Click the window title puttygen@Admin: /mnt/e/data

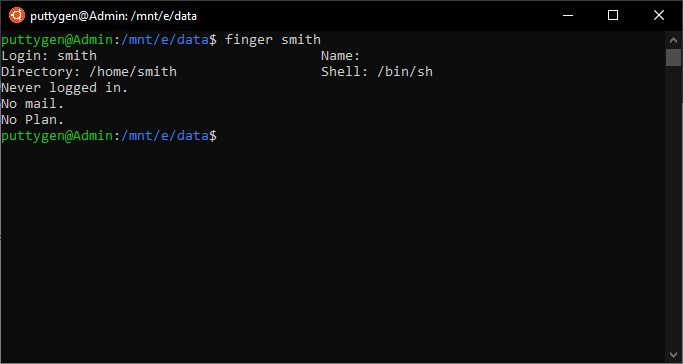[114, 17]
